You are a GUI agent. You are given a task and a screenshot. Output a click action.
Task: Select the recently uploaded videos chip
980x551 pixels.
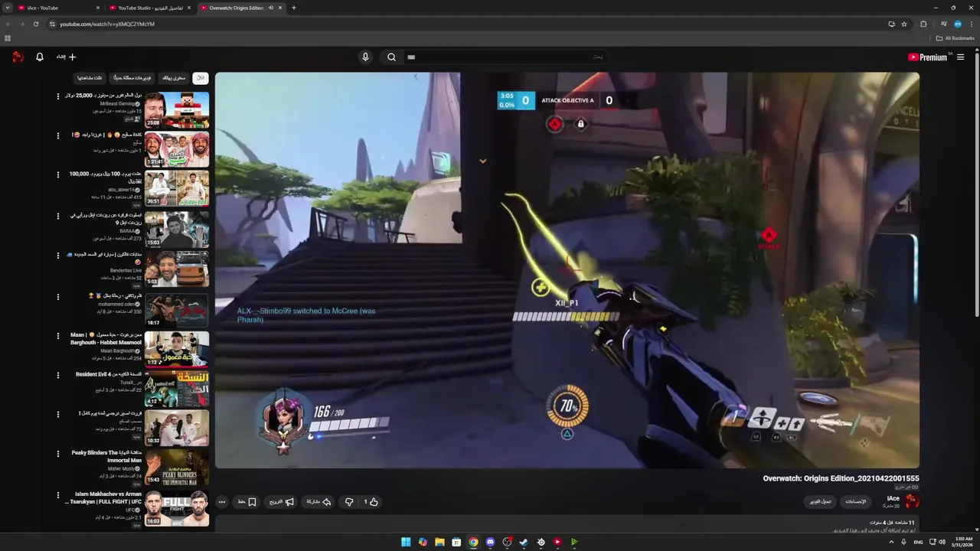click(x=132, y=78)
